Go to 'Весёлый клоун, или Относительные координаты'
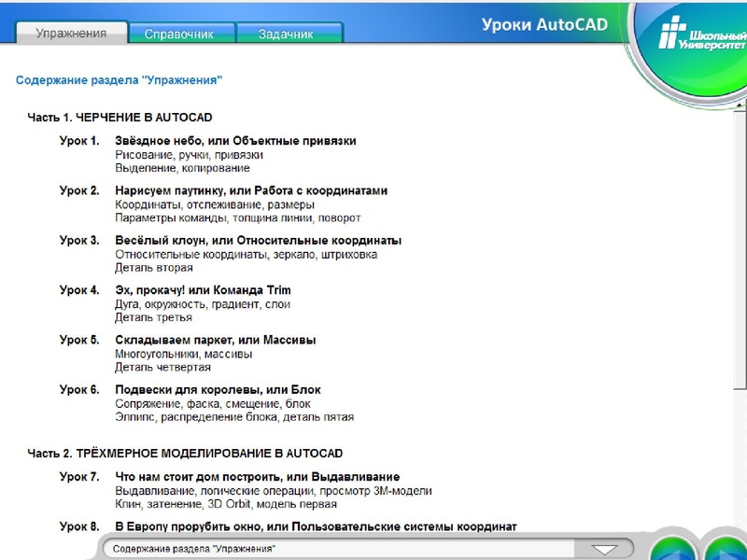This screenshot has height=560, width=747. [x=258, y=241]
